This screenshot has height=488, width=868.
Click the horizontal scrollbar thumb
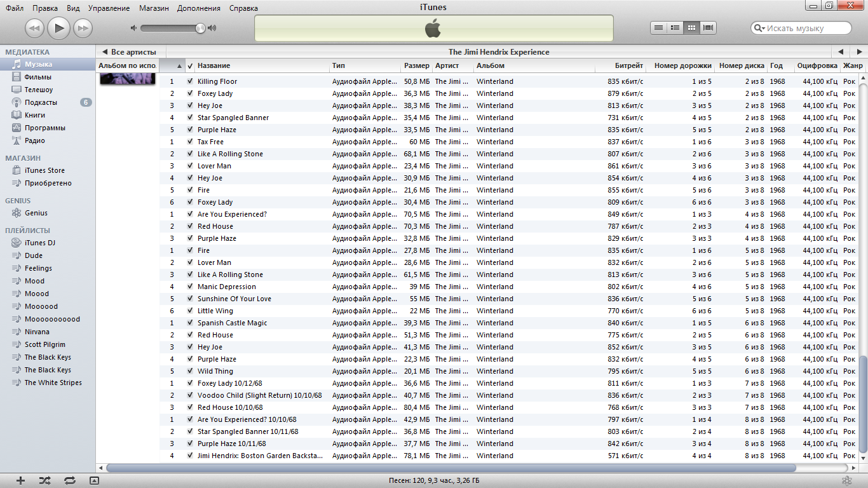click(x=451, y=468)
